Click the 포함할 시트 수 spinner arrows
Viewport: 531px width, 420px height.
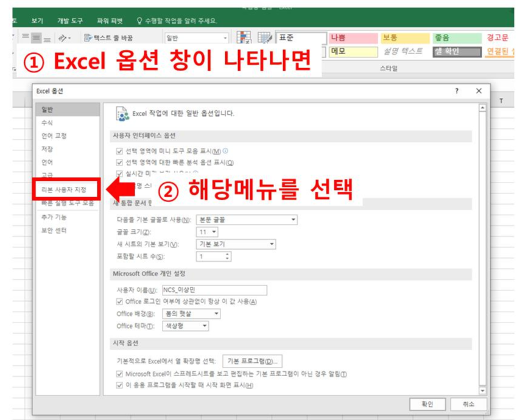[228, 256]
